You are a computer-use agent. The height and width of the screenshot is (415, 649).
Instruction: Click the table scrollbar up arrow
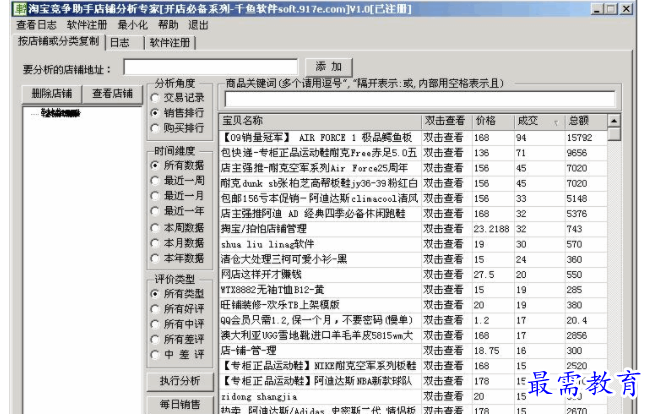tap(614, 121)
